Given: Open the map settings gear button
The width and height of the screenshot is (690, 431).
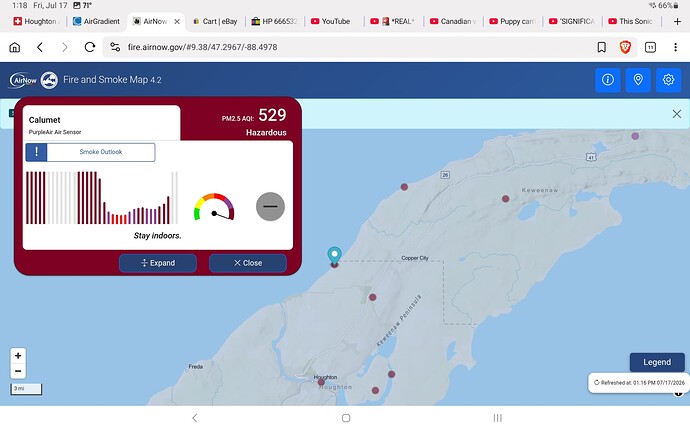Looking at the screenshot, I should click(668, 80).
